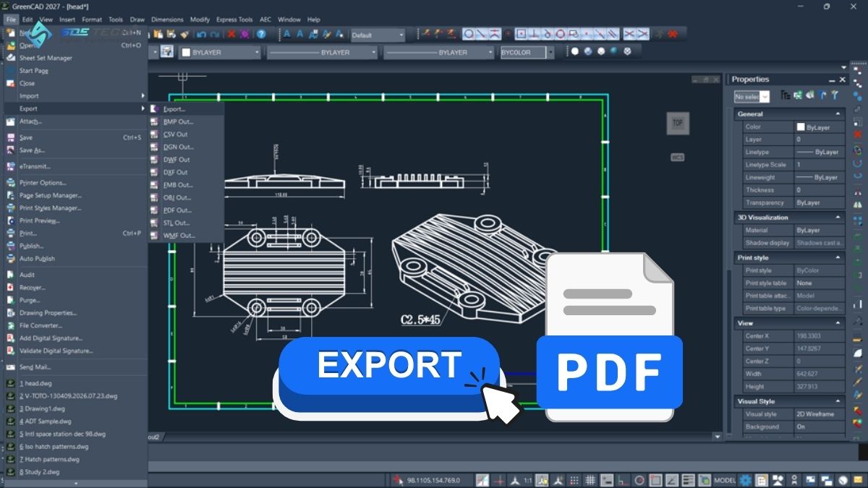Viewport: 868px width, 488px height.
Task: Click Center X value 198.3303
Action: click(818, 336)
